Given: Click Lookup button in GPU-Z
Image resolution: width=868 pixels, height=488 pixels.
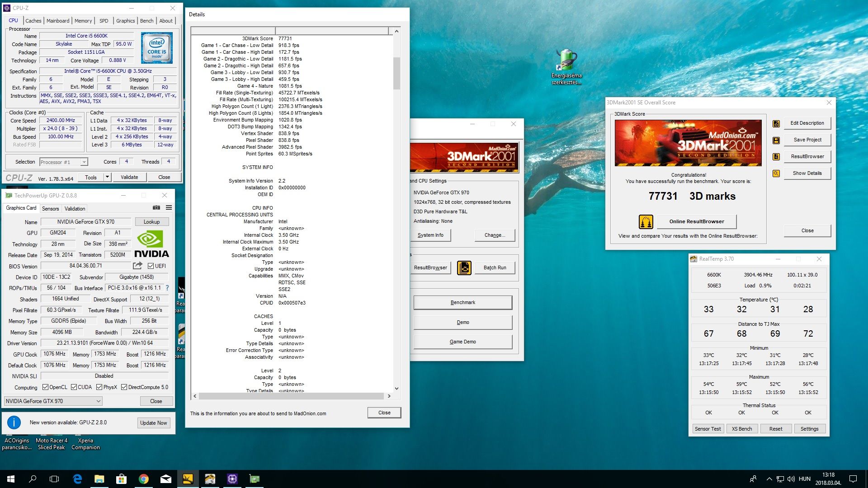Looking at the screenshot, I should coord(151,222).
